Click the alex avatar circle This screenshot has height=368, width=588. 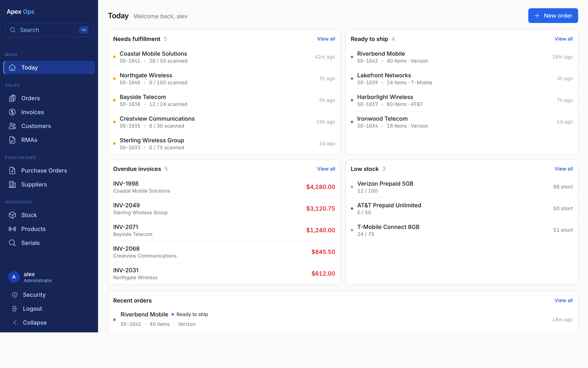click(14, 277)
